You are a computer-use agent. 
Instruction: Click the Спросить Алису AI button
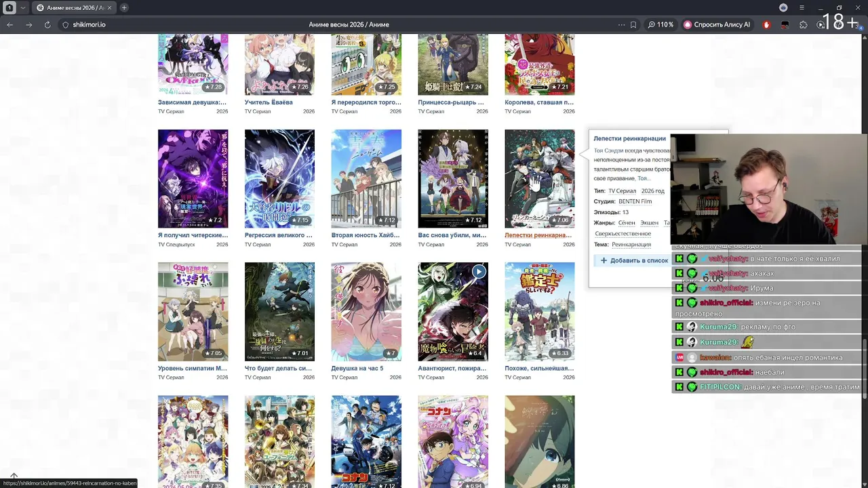tap(717, 24)
